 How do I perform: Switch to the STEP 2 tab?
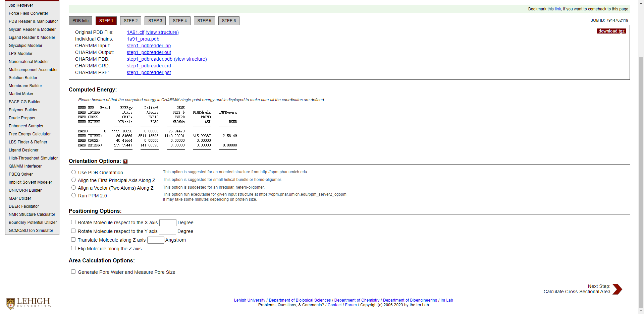pos(130,20)
